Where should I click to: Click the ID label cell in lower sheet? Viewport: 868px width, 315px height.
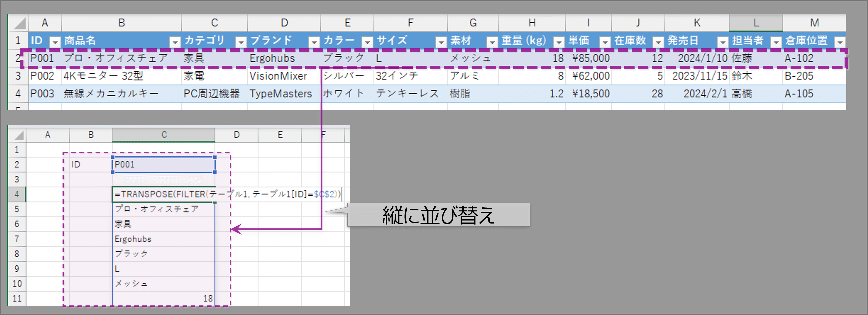coord(91,164)
